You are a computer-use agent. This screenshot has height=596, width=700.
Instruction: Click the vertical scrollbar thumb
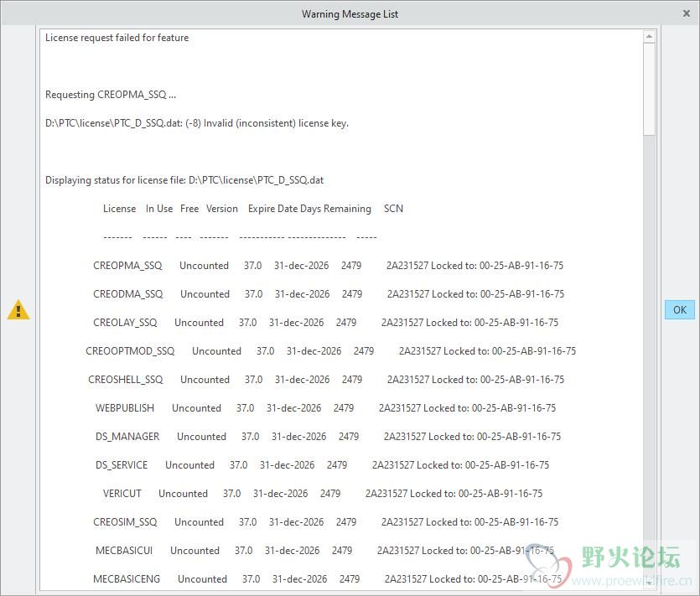click(649, 90)
